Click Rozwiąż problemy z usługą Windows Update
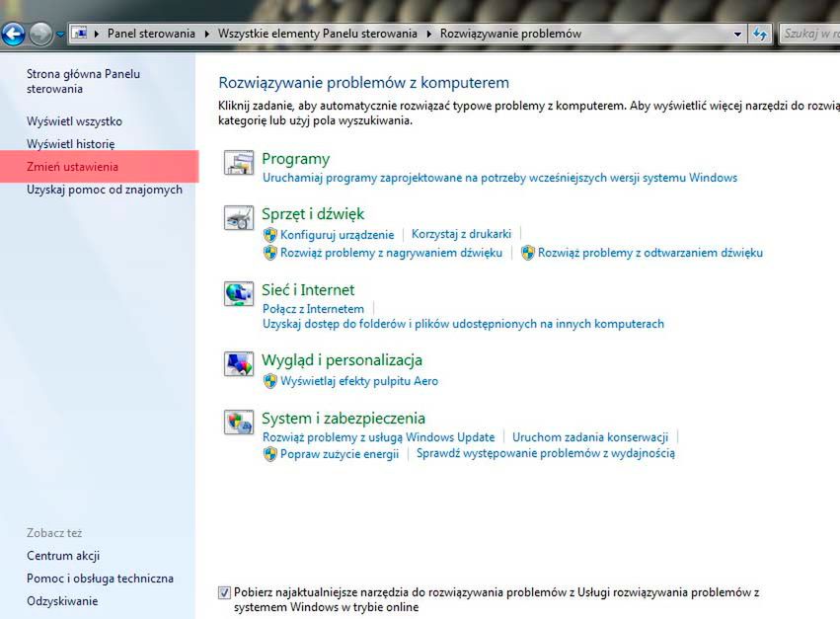The height and width of the screenshot is (619, 840). 379,436
